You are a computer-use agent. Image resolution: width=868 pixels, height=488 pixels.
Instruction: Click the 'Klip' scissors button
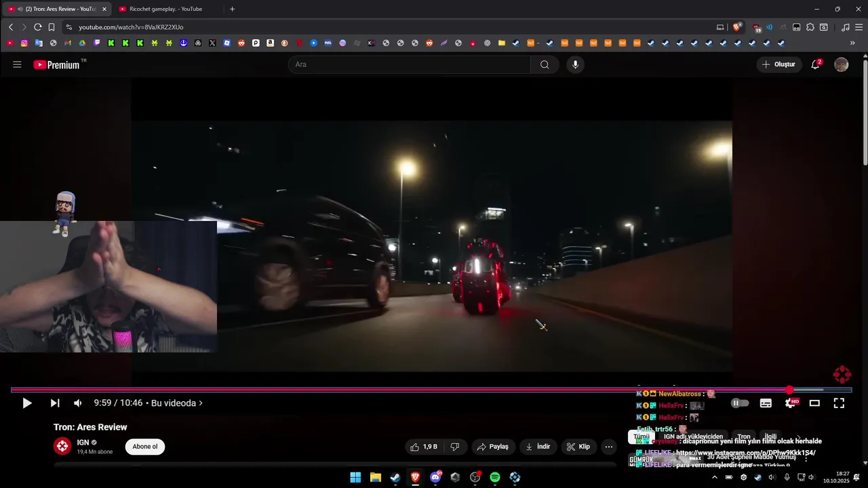578,447
